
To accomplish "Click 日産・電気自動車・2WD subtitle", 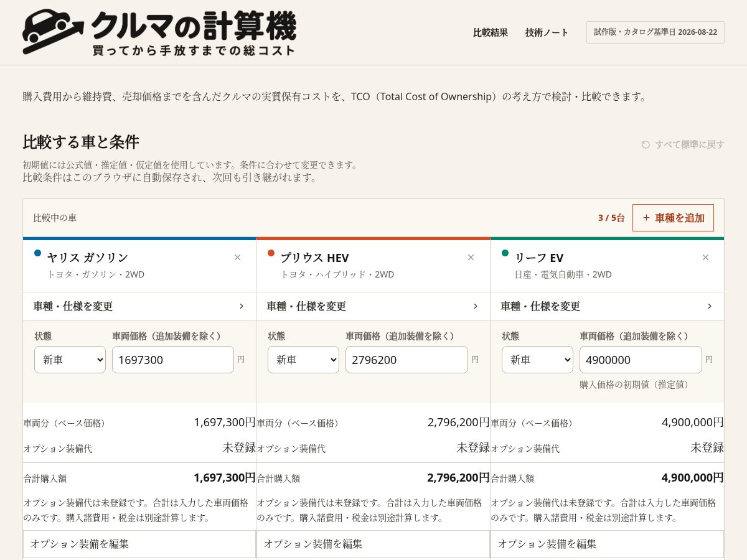I will tap(563, 274).
